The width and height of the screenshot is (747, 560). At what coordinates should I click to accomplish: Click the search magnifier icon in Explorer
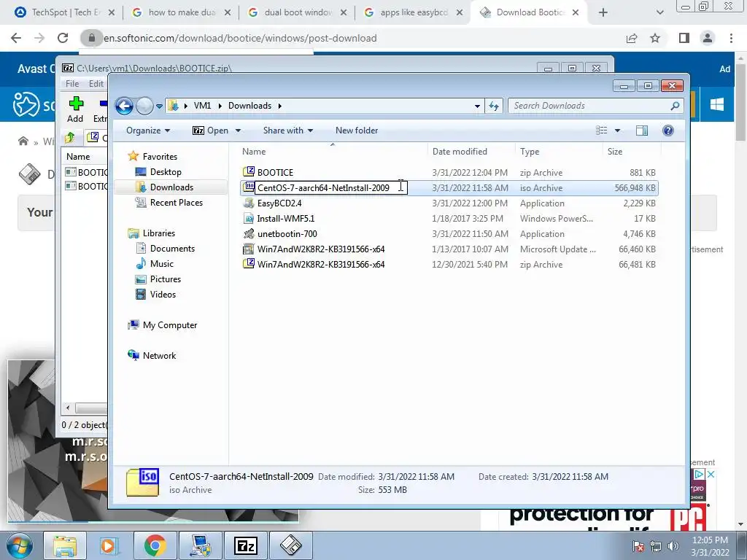coord(675,106)
